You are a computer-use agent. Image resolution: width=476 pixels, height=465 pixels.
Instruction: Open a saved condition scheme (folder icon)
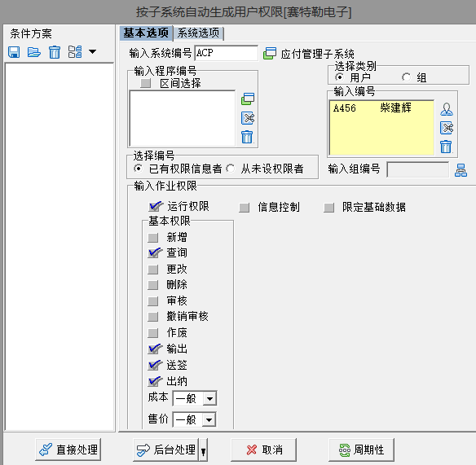[34, 52]
